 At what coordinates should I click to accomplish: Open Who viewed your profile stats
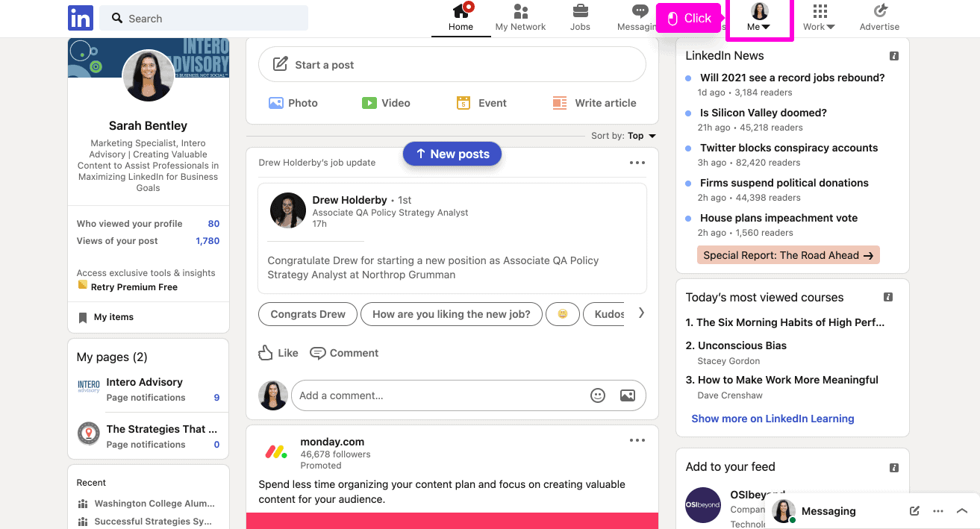click(148, 224)
